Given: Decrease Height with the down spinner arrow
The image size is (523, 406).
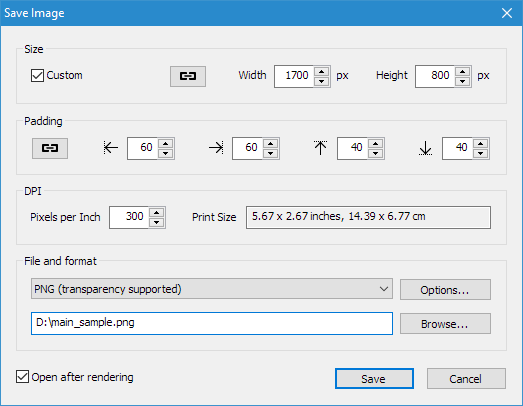Looking at the screenshot, I should click(463, 81).
